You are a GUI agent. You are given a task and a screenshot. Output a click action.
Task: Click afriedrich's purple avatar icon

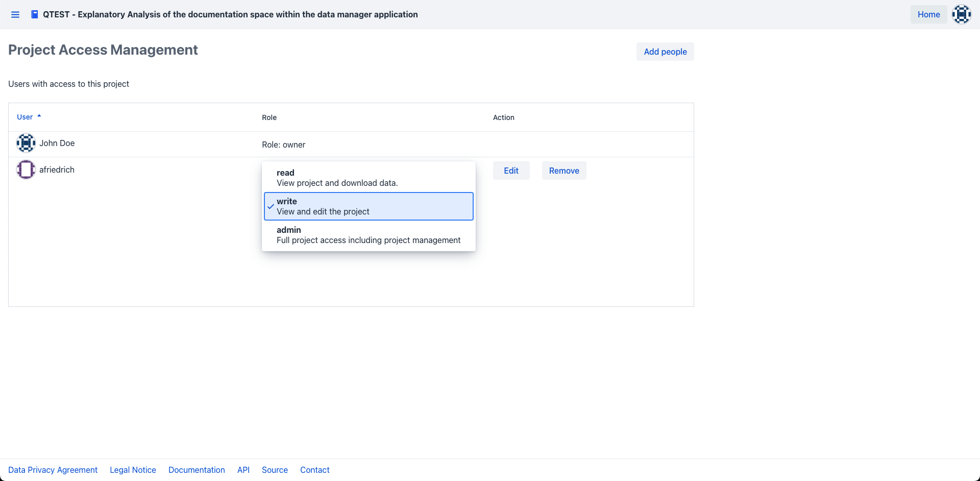tap(26, 170)
